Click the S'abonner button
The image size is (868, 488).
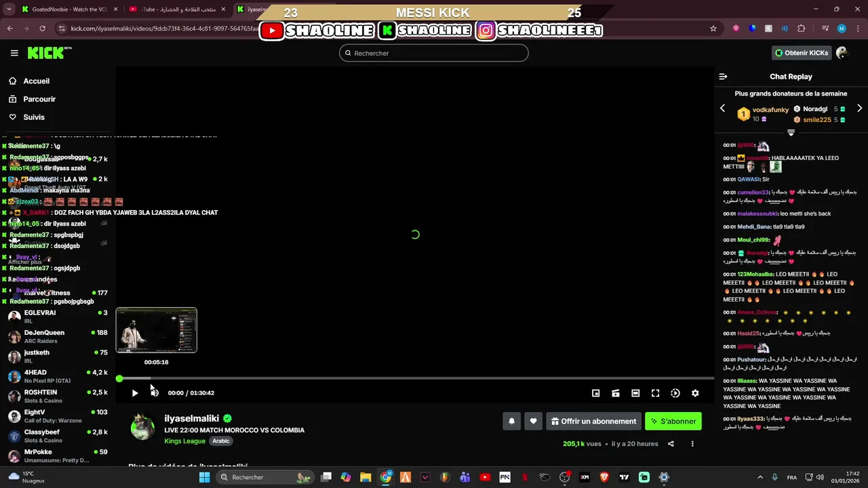(x=673, y=421)
